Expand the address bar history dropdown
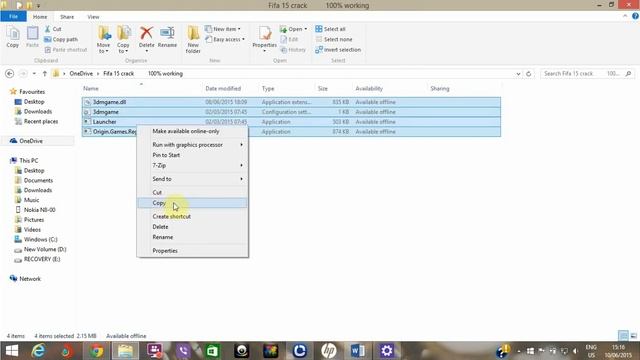Image resolution: width=640 pixels, height=360 pixels. tap(518, 73)
